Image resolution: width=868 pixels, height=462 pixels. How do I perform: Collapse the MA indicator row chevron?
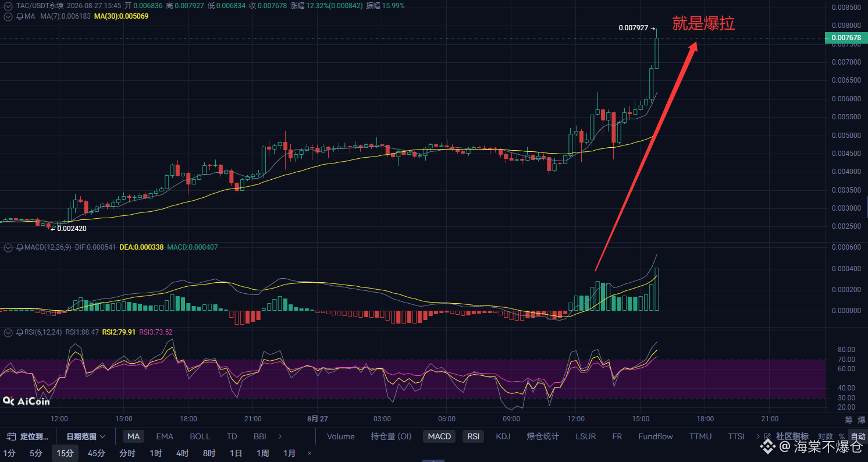coord(8,16)
